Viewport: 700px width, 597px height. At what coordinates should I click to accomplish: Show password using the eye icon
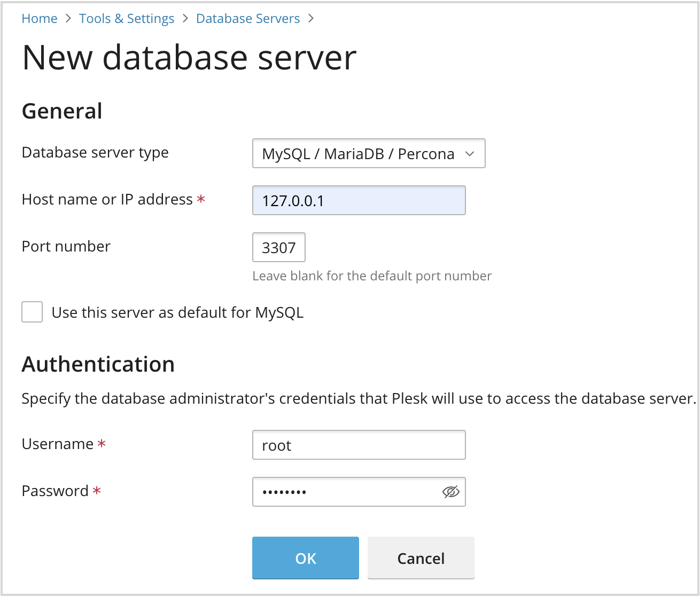(450, 492)
